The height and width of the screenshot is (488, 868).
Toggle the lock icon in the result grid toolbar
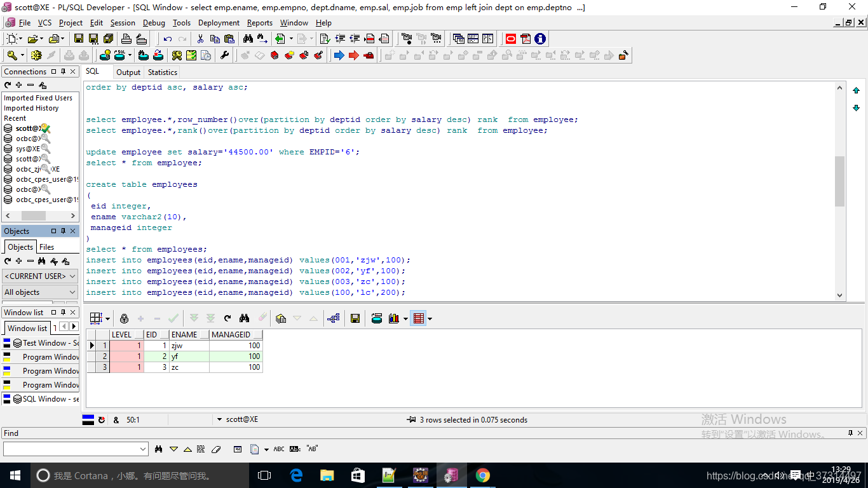pos(124,319)
